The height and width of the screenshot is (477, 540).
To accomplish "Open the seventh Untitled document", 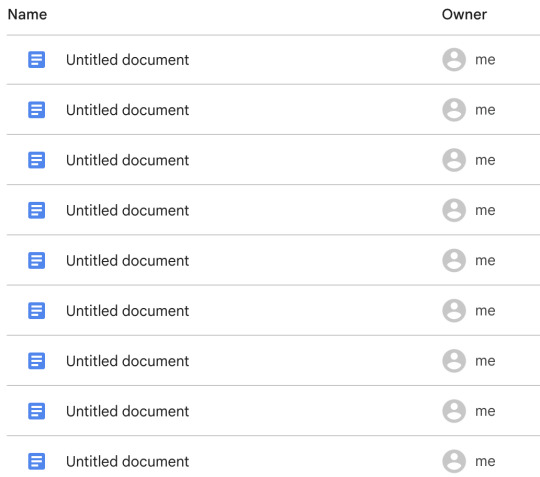I will point(127,361).
